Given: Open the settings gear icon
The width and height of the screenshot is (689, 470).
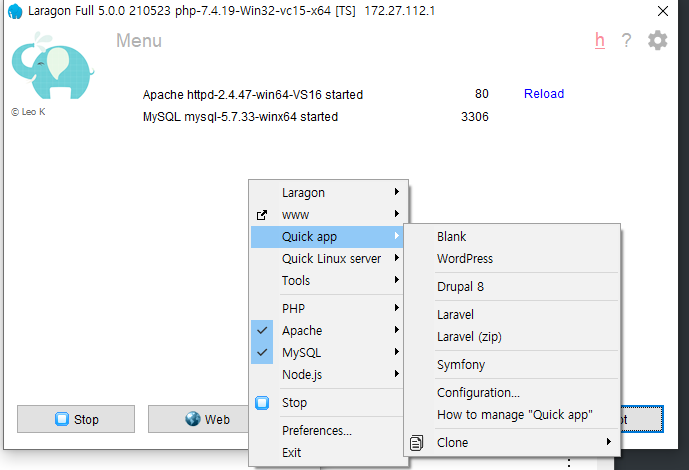Looking at the screenshot, I should coord(657,40).
